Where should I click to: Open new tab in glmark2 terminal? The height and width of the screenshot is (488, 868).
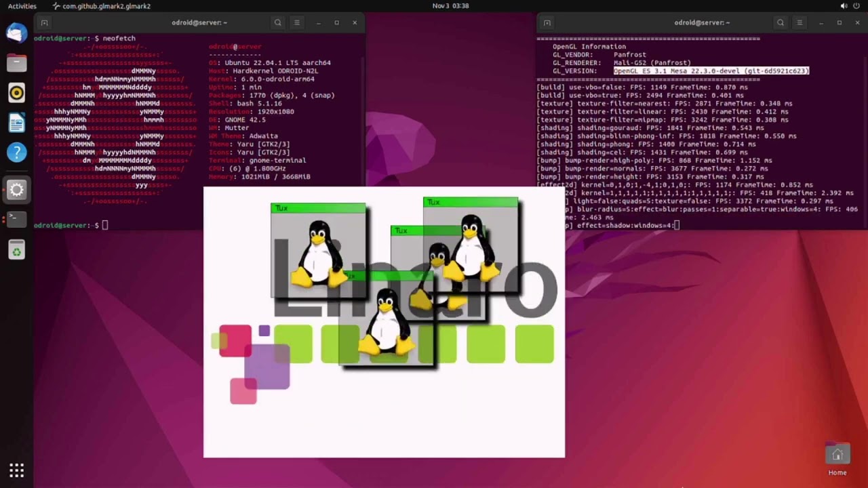point(547,22)
